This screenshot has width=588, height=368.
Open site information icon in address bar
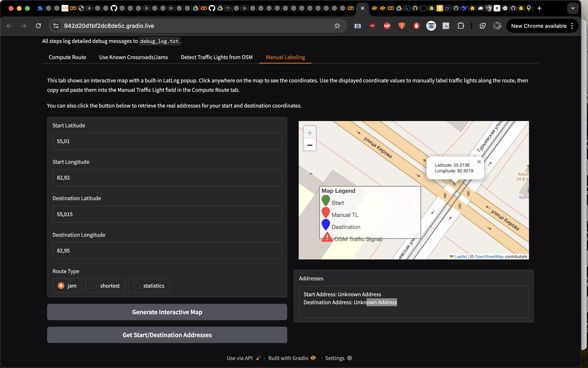pos(56,26)
